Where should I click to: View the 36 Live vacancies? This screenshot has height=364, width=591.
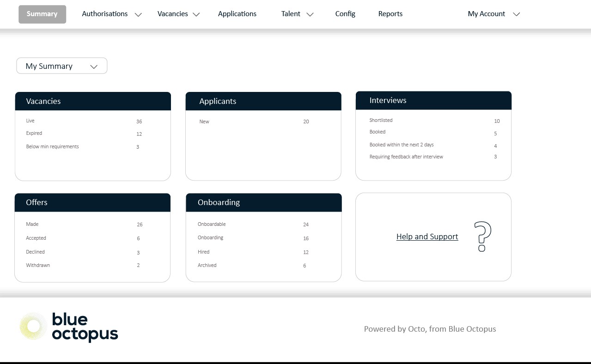[x=83, y=121]
